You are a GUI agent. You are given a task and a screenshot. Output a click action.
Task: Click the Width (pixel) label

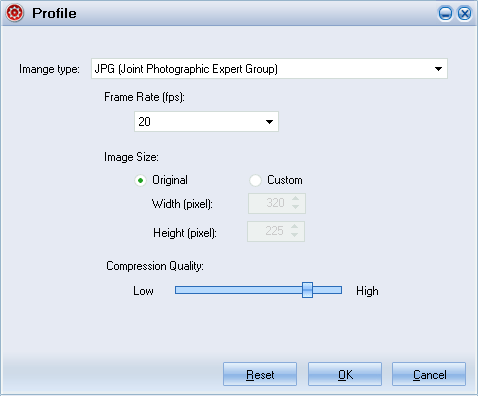(182, 204)
